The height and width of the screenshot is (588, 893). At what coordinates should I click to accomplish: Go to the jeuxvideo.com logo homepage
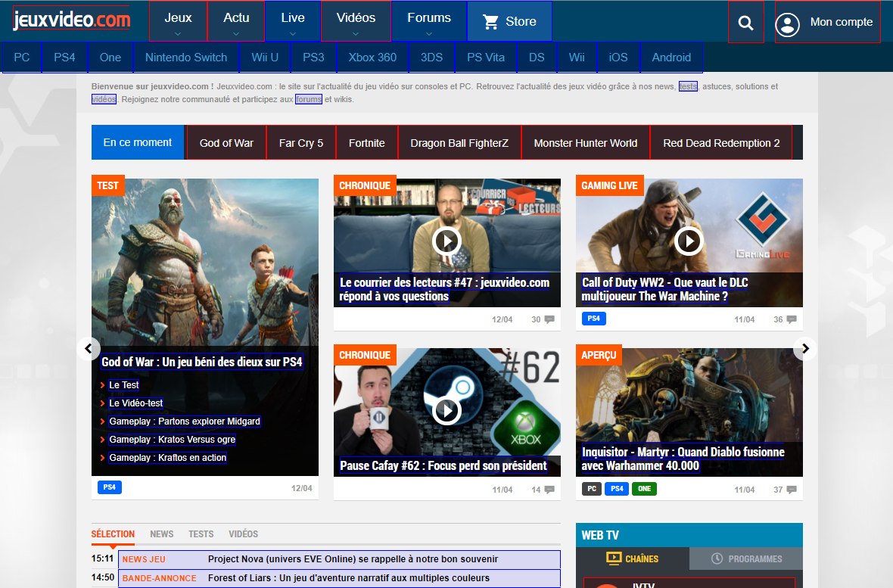point(72,20)
